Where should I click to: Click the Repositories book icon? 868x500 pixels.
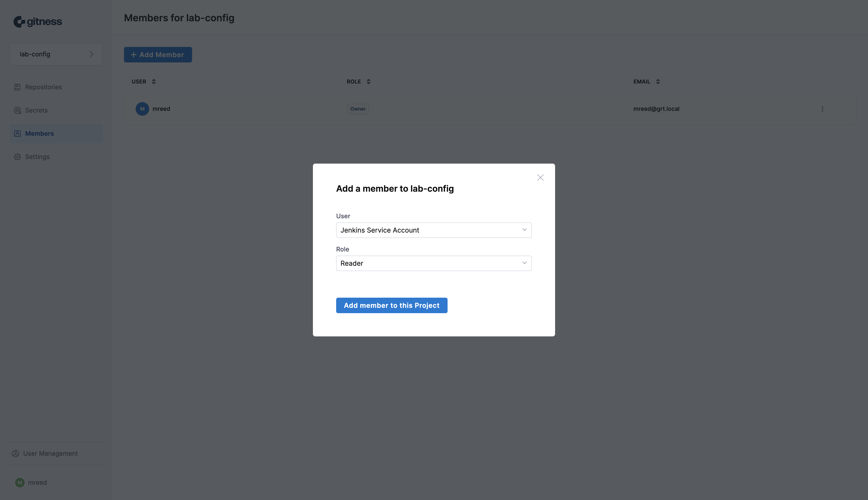(17, 87)
